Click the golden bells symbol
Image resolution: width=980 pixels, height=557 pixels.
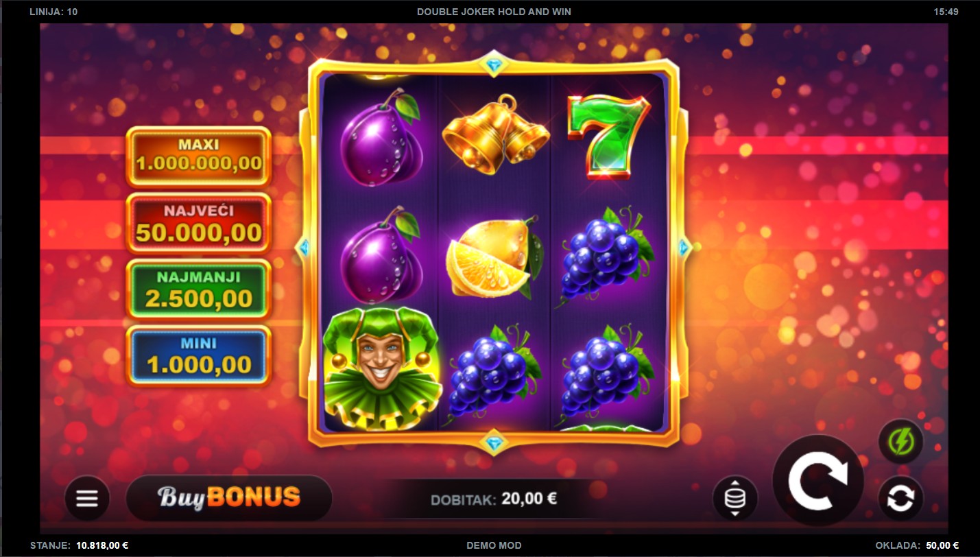pyautogui.click(x=495, y=134)
